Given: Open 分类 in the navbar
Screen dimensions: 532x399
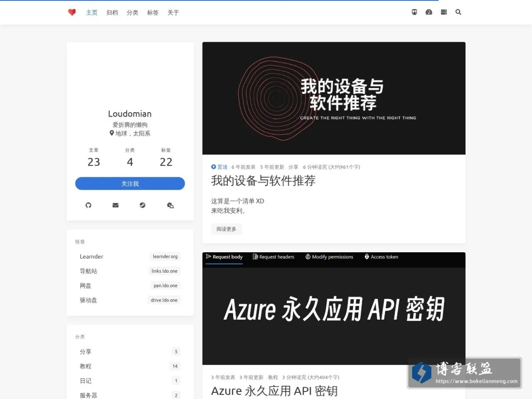Looking at the screenshot, I should click(133, 12).
